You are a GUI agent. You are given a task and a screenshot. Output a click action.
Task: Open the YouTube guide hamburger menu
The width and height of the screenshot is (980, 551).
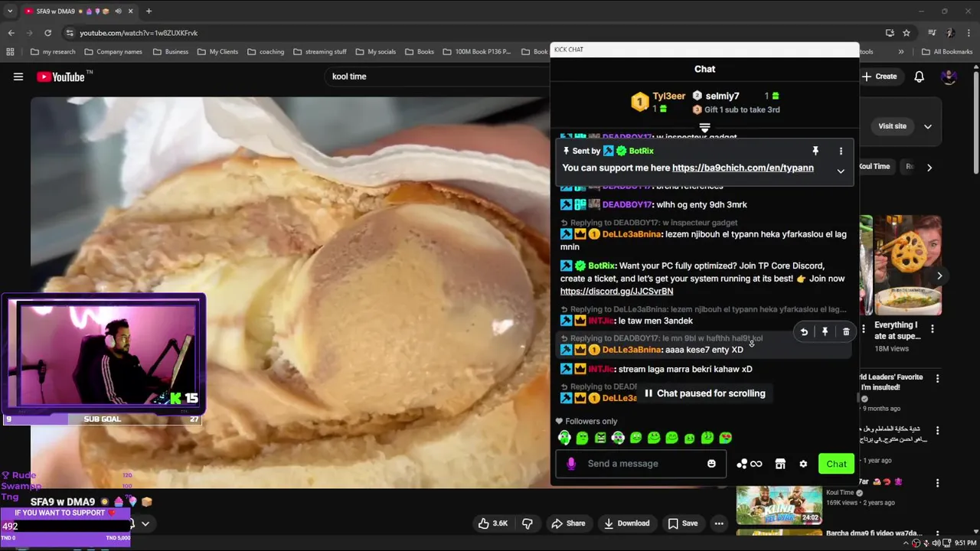[18, 77]
